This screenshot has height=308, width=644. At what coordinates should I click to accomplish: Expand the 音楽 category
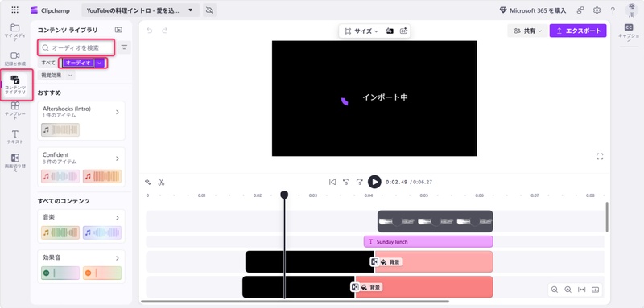[x=117, y=217]
